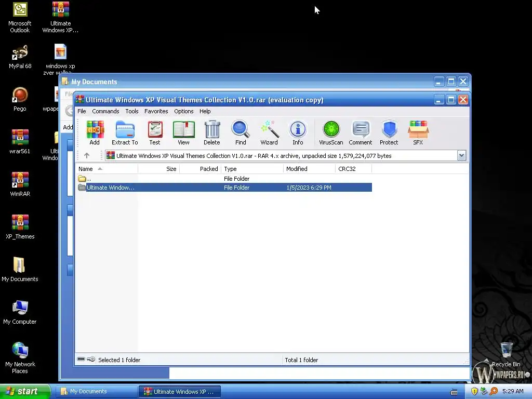Select the parent folder '..' row
This screenshot has height=399, width=532.
pyautogui.click(x=224, y=179)
